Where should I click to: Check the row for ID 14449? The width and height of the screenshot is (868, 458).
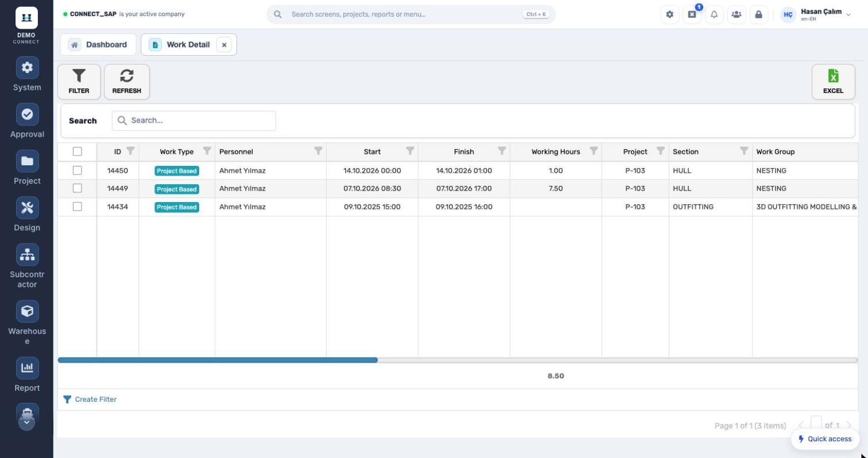pos(77,188)
